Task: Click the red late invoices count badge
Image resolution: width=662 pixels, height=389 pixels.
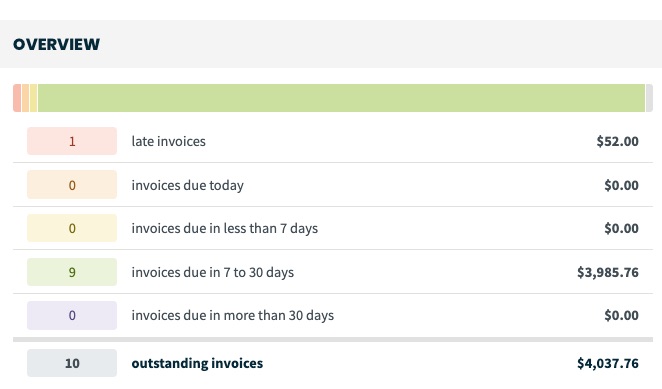Action: pos(72,141)
